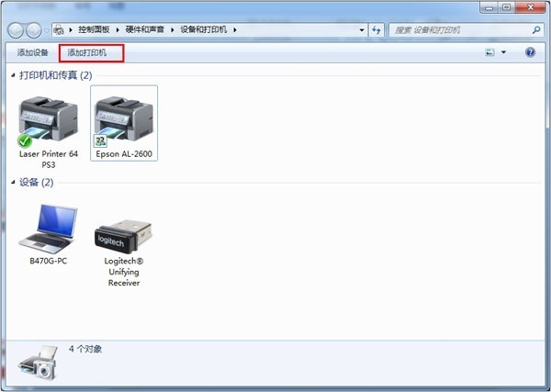The height and width of the screenshot is (392, 551).
Task: Click the printer and camera icon in details pane
Action: [38, 363]
